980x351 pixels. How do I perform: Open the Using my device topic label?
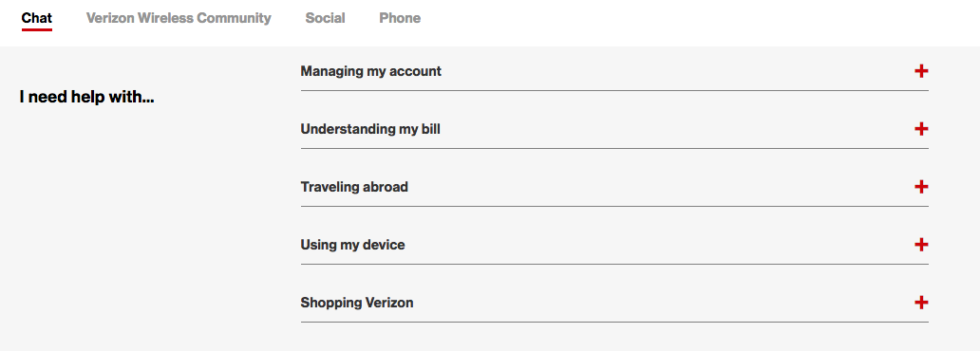click(352, 245)
